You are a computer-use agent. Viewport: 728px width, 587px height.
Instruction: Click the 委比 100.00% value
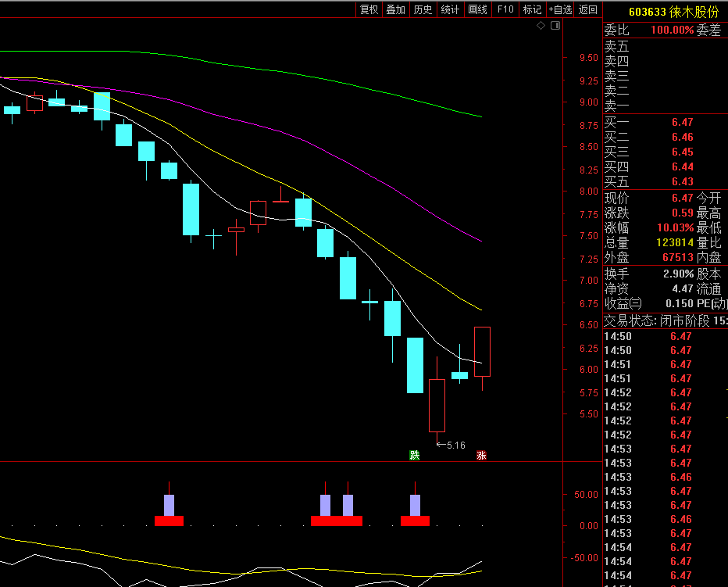pyautogui.click(x=672, y=30)
